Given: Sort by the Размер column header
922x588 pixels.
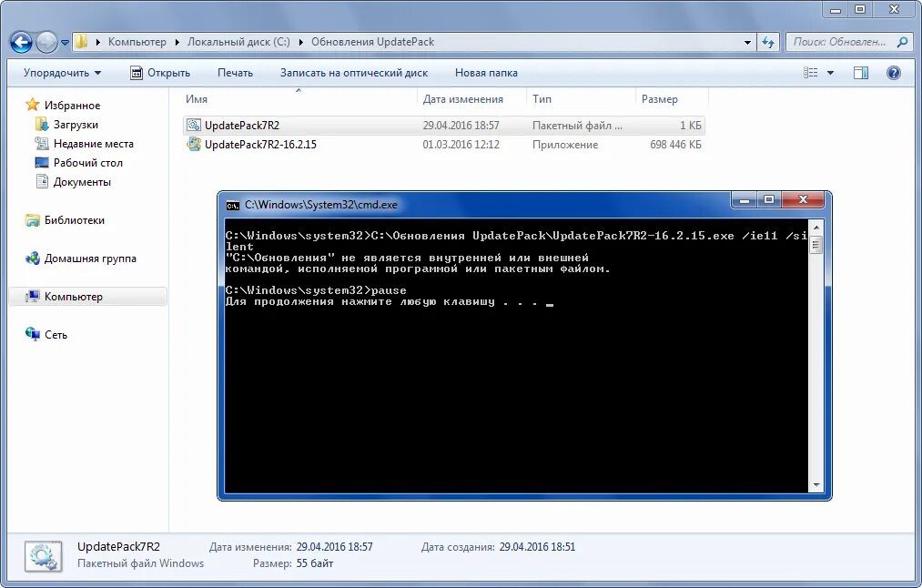Looking at the screenshot, I should click(672, 99).
